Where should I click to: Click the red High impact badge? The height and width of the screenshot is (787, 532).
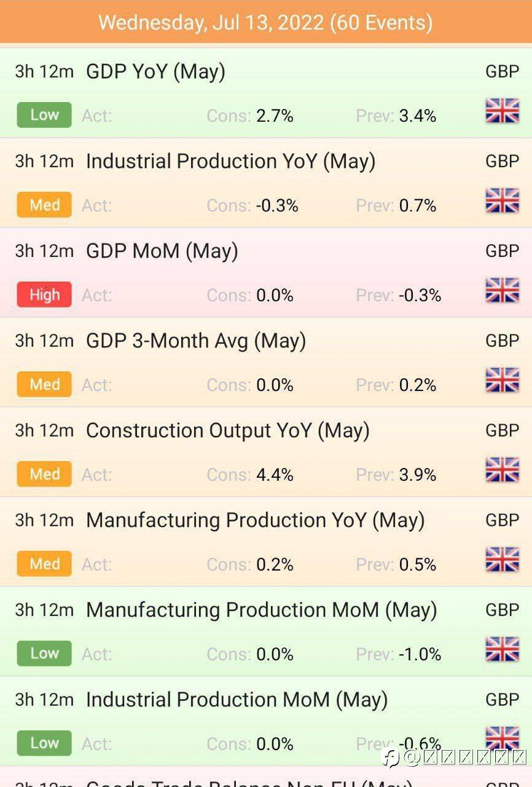coord(44,295)
